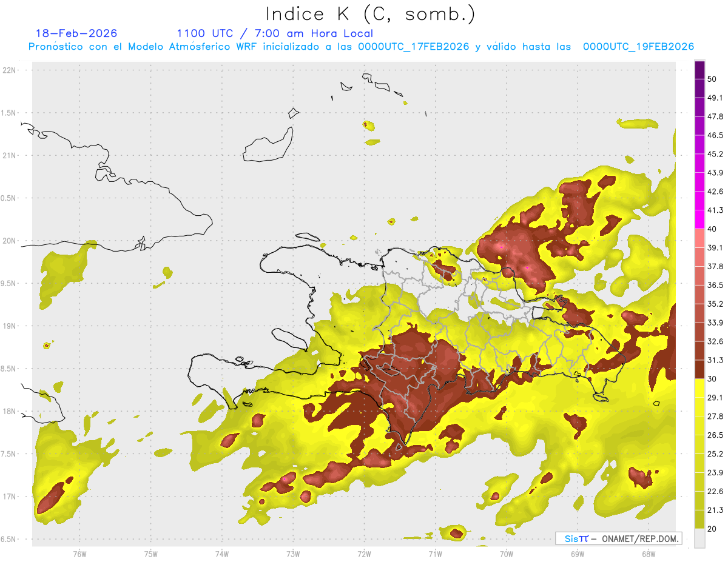
Task: Click the colorbar value "21.3"
Action: (x=715, y=510)
